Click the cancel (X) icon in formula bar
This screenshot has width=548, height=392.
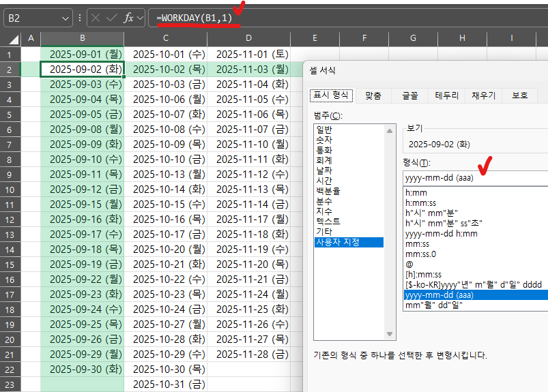96,18
